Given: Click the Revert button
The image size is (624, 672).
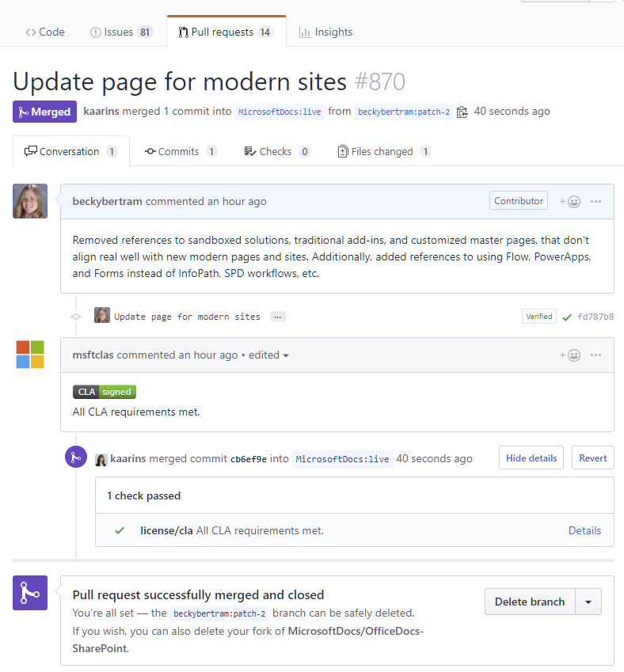Looking at the screenshot, I should [592, 458].
